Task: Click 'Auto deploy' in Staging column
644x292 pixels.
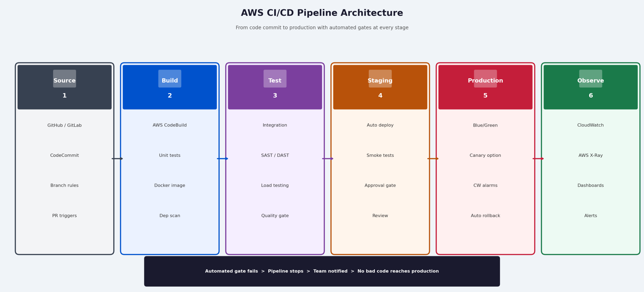Action: pyautogui.click(x=380, y=125)
